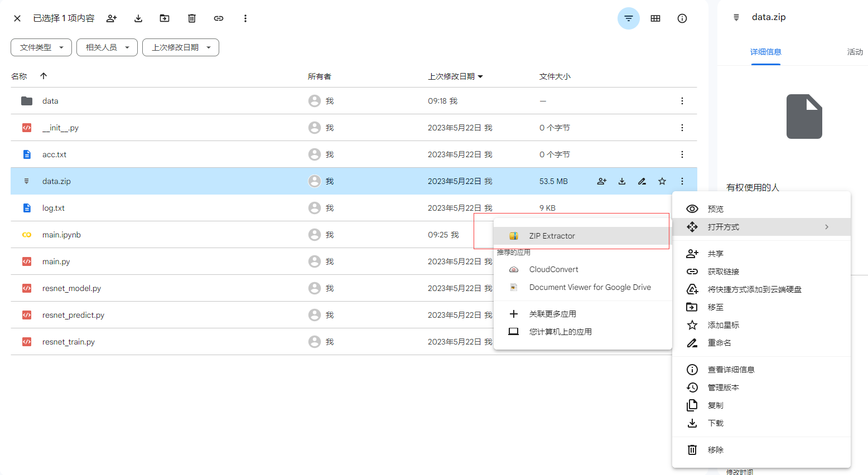This screenshot has width=868, height=475.
Task: Click 添加星标 in the context menu
Action: tap(761, 325)
